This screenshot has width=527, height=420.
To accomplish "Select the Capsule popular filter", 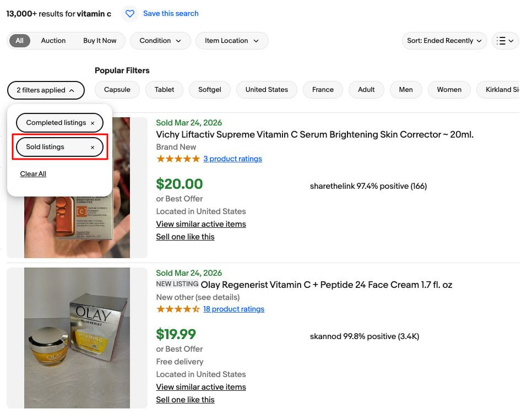I will click(117, 90).
